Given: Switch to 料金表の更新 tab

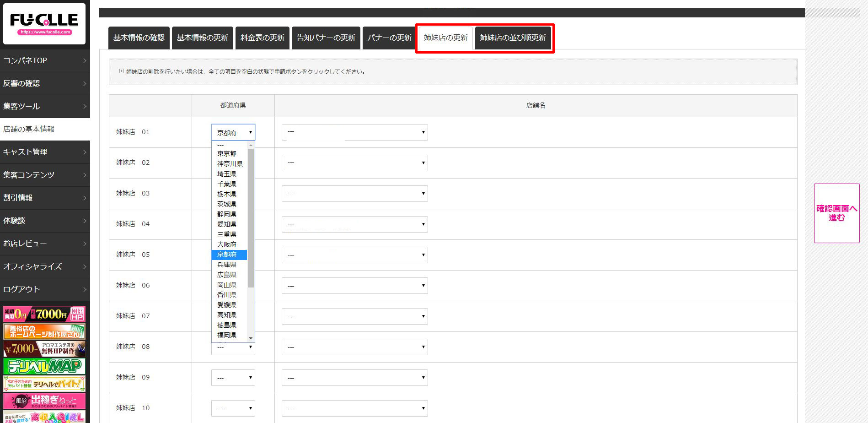Looking at the screenshot, I should tap(263, 38).
